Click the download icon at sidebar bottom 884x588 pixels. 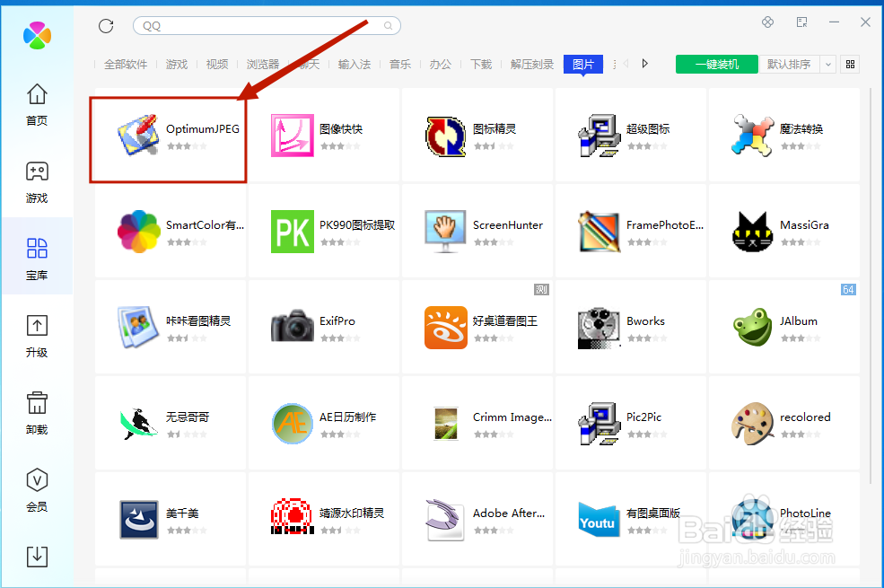point(37,557)
